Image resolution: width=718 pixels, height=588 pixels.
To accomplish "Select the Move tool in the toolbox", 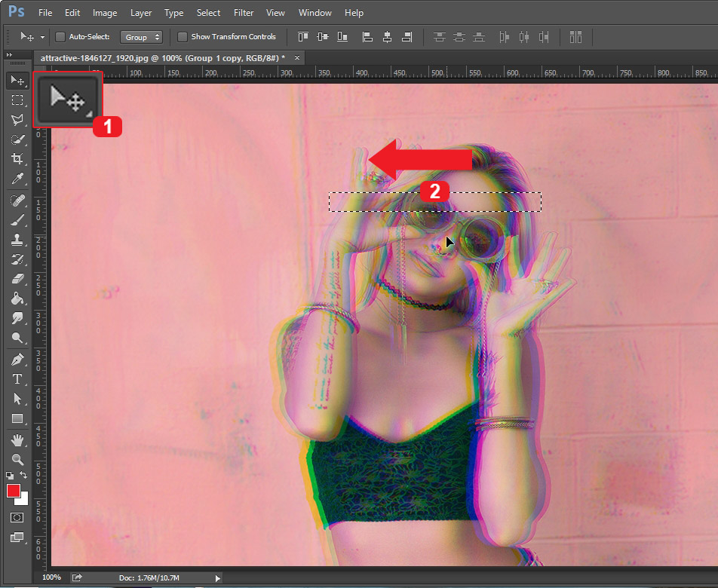I will (x=17, y=81).
